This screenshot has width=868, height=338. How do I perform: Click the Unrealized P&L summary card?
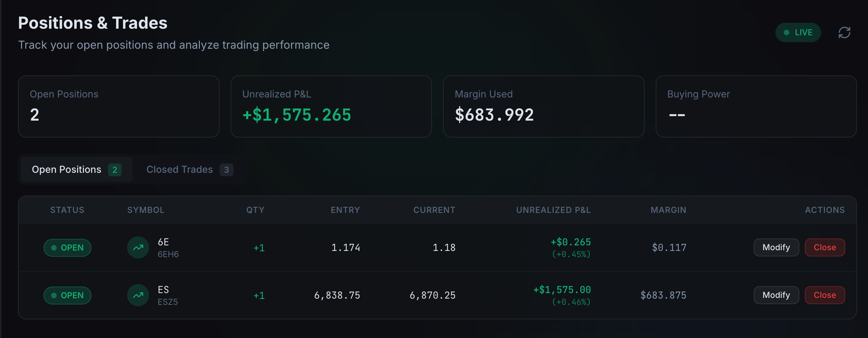331,106
